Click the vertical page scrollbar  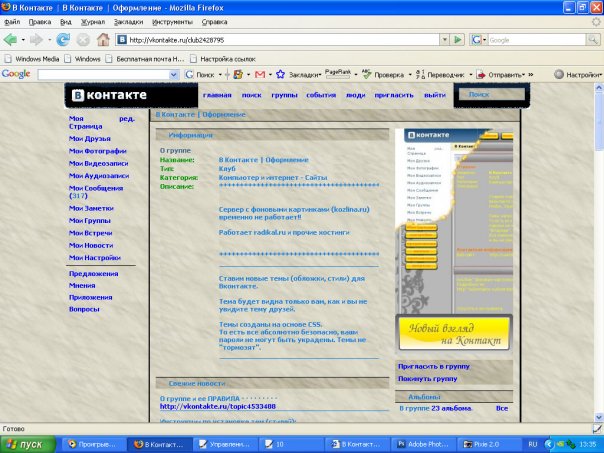point(599,252)
